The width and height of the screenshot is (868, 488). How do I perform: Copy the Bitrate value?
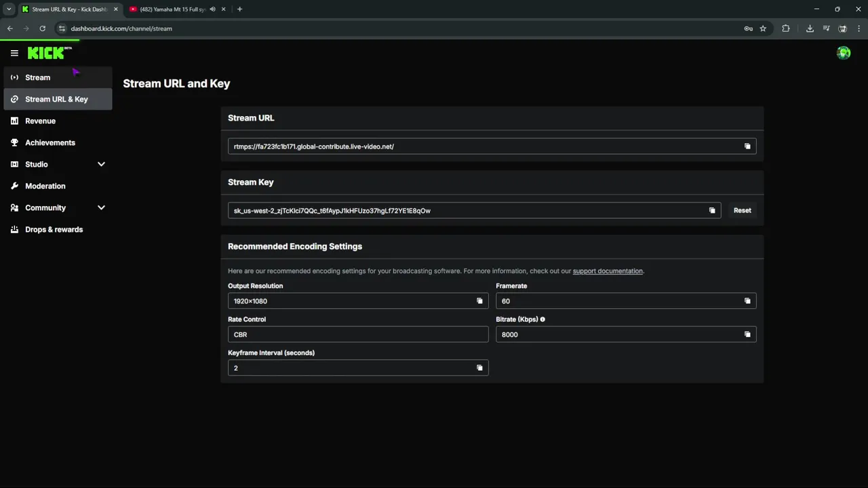(747, 334)
